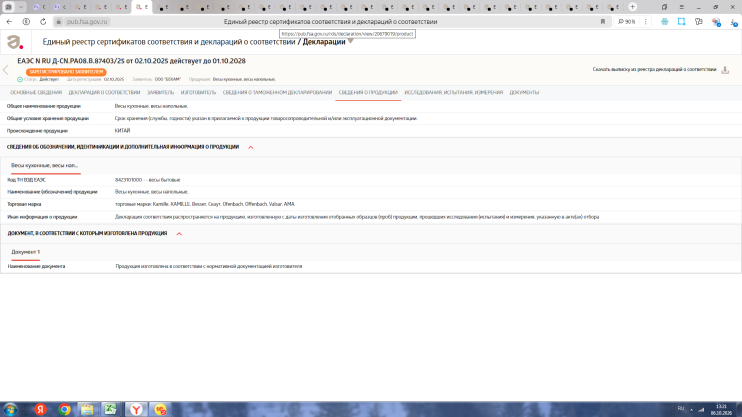Download the registry extract via the download icon
The width and height of the screenshot is (742, 417).
coord(725,70)
